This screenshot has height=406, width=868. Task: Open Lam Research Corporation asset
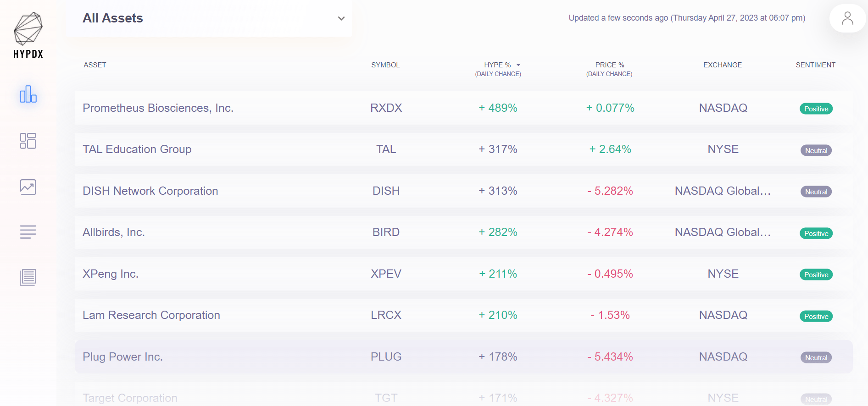[x=151, y=315]
